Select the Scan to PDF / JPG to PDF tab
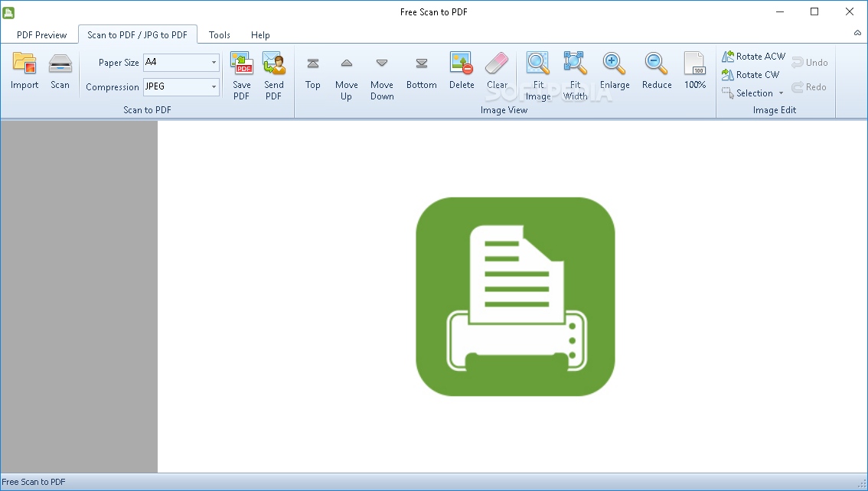 point(137,35)
